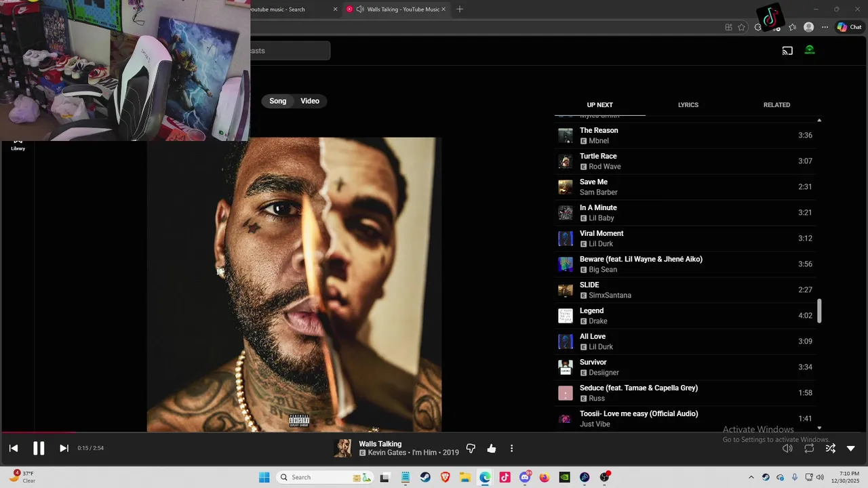868x488 pixels.
Task: Switch to the Walls Talking YouTube Music tab
Action: pos(397,9)
